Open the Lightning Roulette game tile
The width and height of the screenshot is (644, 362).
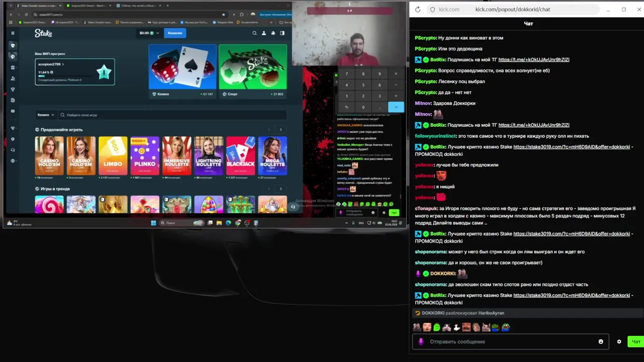[x=209, y=155]
